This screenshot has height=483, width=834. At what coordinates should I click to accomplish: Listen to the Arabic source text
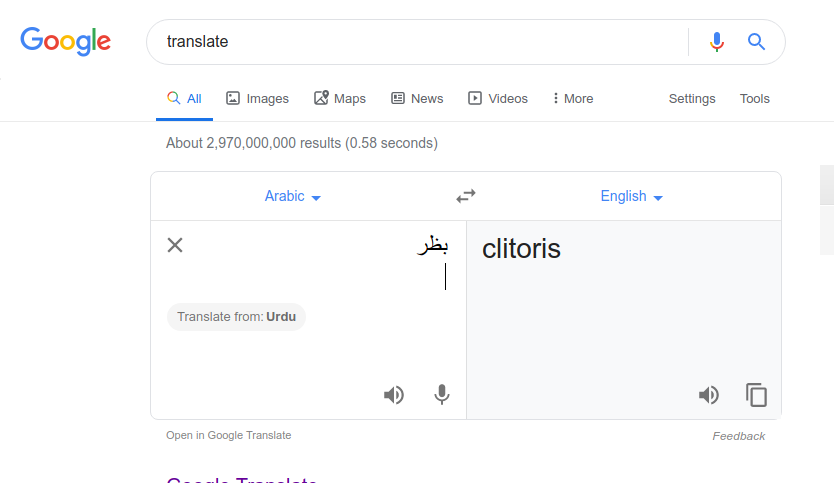click(394, 395)
